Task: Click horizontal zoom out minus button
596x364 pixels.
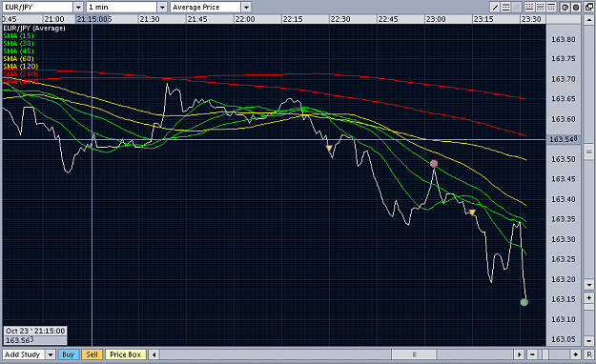Action: tap(532, 354)
